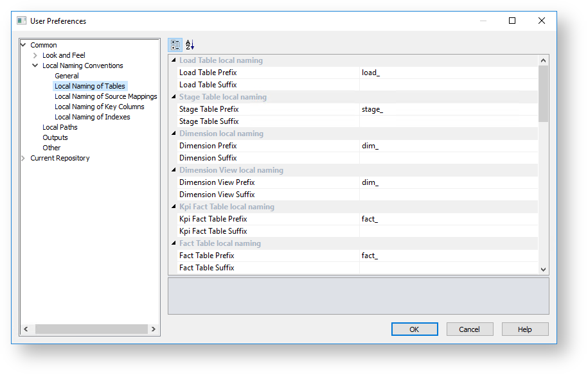Open the Outputs preferences page
This screenshot has width=588, height=375.
pos(55,137)
